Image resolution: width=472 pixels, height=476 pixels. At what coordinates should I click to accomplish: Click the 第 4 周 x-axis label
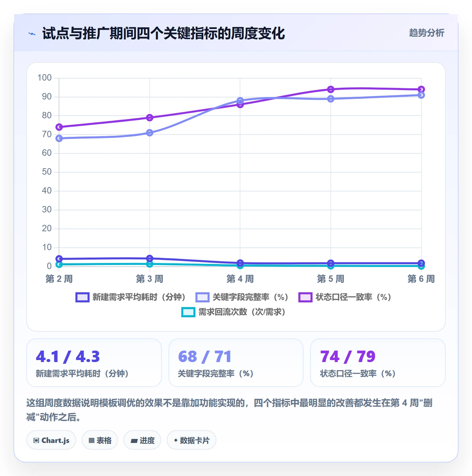(240, 279)
